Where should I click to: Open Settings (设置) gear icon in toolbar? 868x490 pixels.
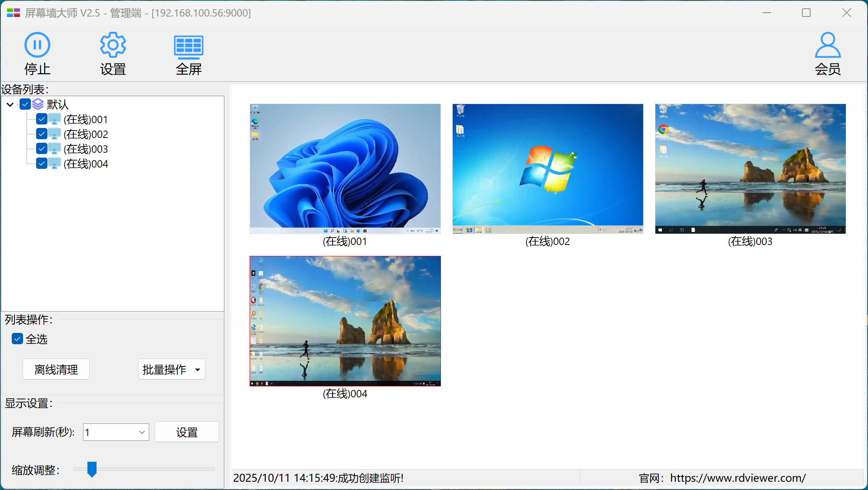(113, 45)
